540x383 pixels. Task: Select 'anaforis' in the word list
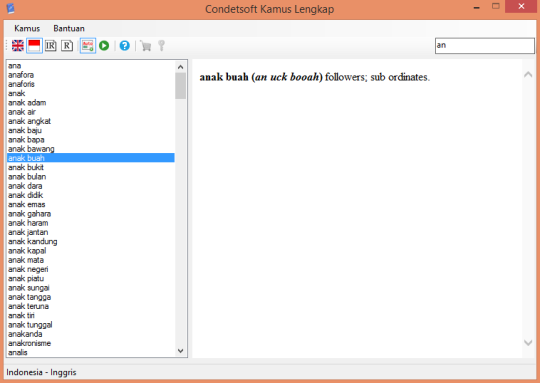tap(91, 84)
